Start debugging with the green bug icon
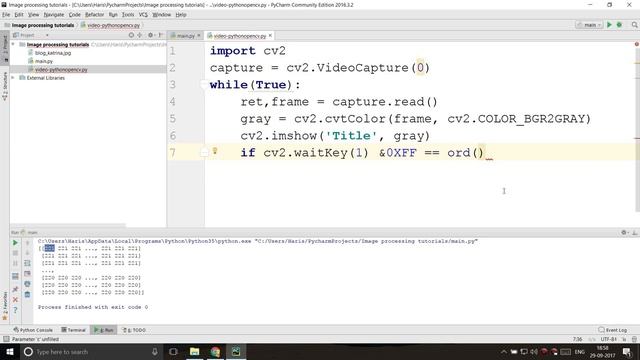640x360 pixels. (619, 25)
